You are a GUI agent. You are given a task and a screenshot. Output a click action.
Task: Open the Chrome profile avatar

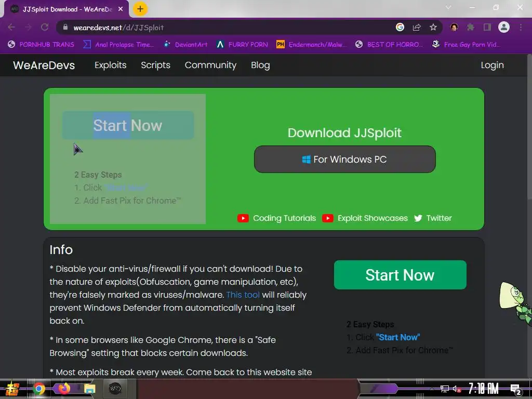(504, 27)
